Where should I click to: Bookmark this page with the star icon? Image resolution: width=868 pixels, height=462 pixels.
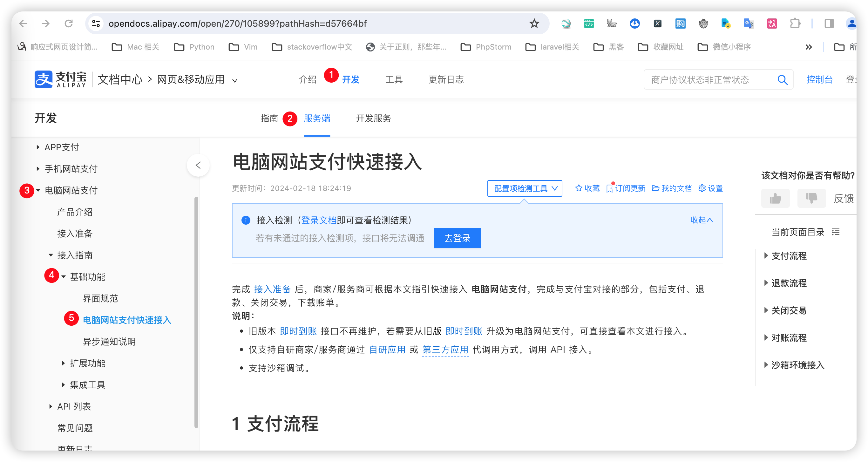(534, 24)
